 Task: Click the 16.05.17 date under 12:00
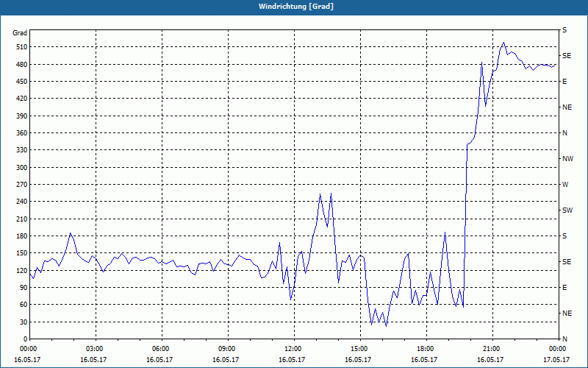pyautogui.click(x=291, y=359)
